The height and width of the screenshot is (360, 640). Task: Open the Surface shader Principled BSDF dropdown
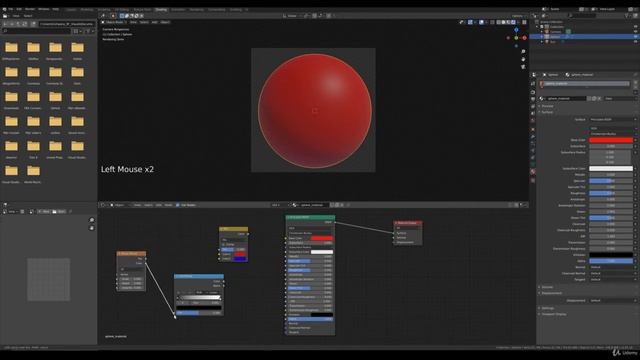click(612, 120)
